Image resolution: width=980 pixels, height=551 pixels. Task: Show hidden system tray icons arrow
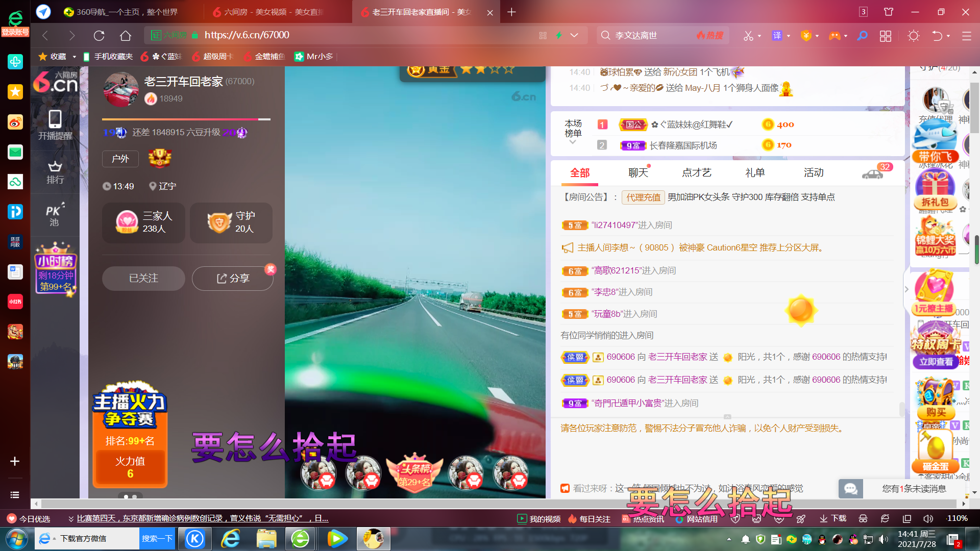pos(729,539)
